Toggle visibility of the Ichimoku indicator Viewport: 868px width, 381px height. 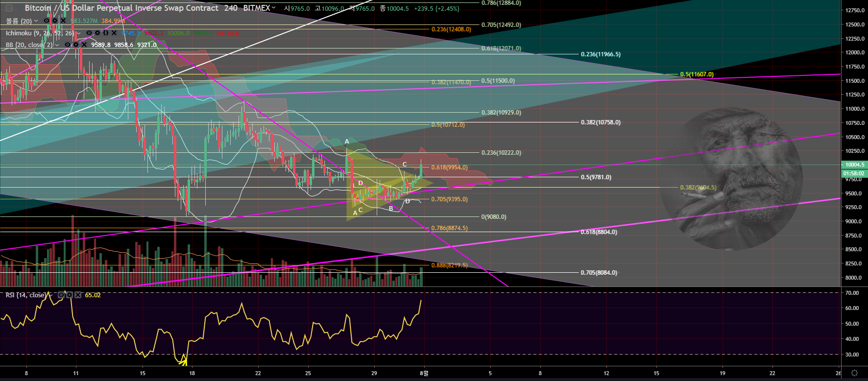pos(90,33)
